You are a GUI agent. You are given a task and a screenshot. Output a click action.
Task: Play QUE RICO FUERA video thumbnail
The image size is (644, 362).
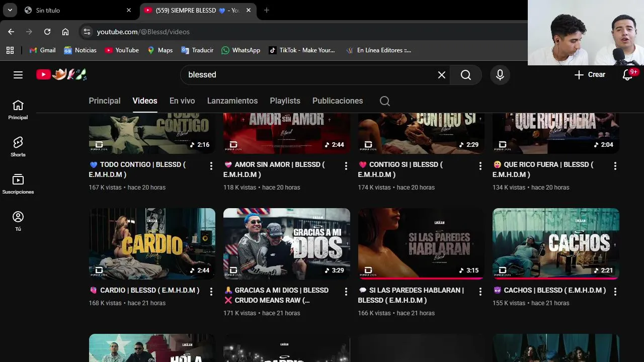tap(556, 133)
